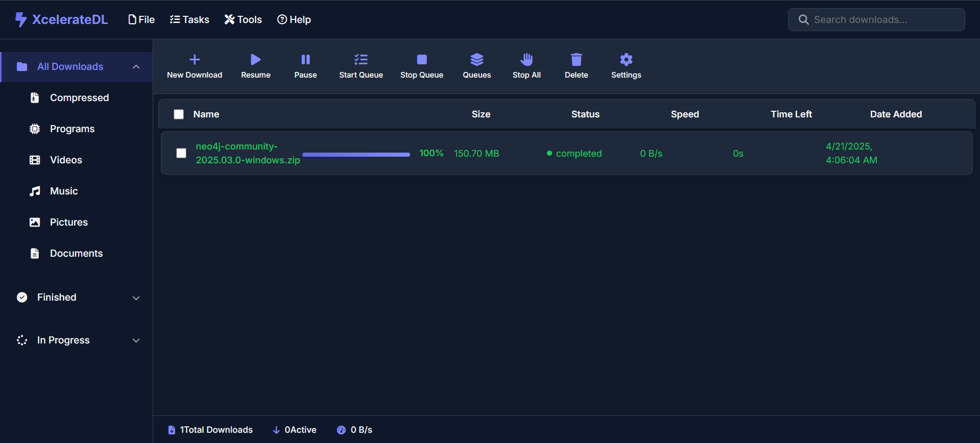
Task: Sort downloads by Date Added column
Action: (896, 114)
